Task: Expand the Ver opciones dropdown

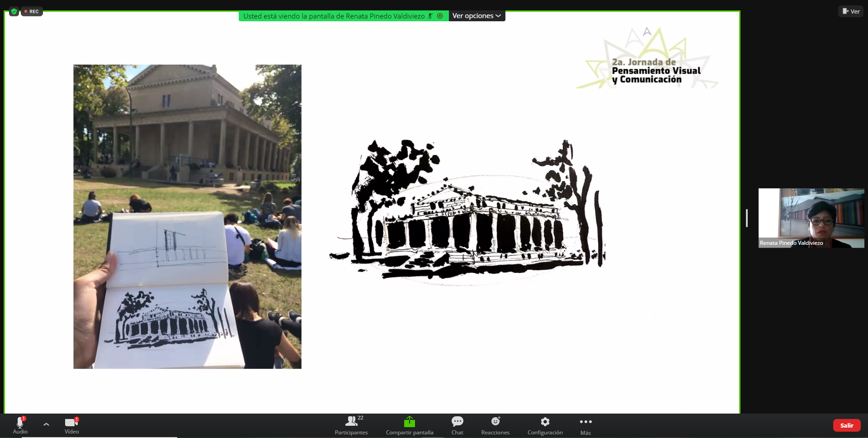Action: coord(476,16)
